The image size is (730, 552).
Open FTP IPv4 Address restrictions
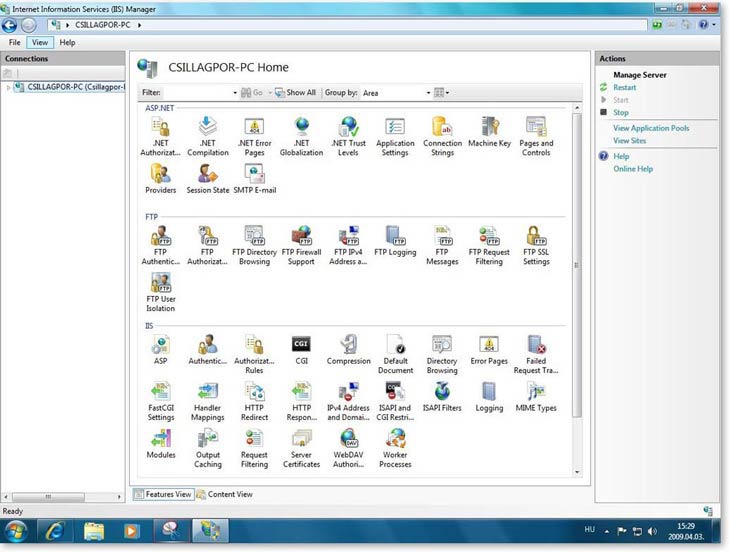(x=348, y=245)
